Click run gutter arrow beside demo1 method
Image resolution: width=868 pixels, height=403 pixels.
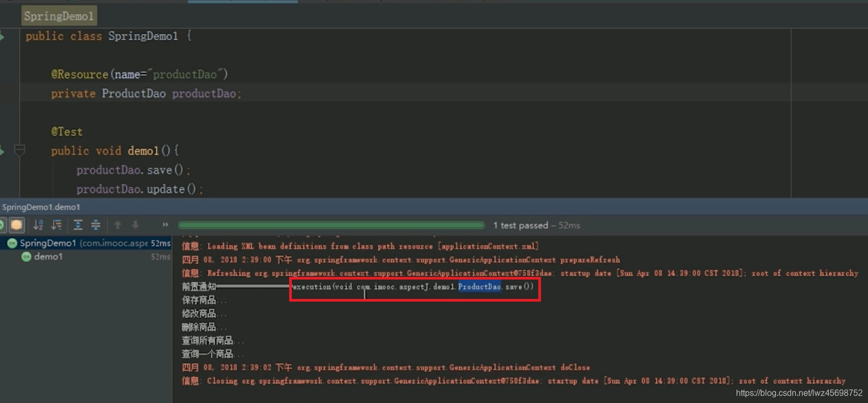pyautogui.click(x=3, y=151)
